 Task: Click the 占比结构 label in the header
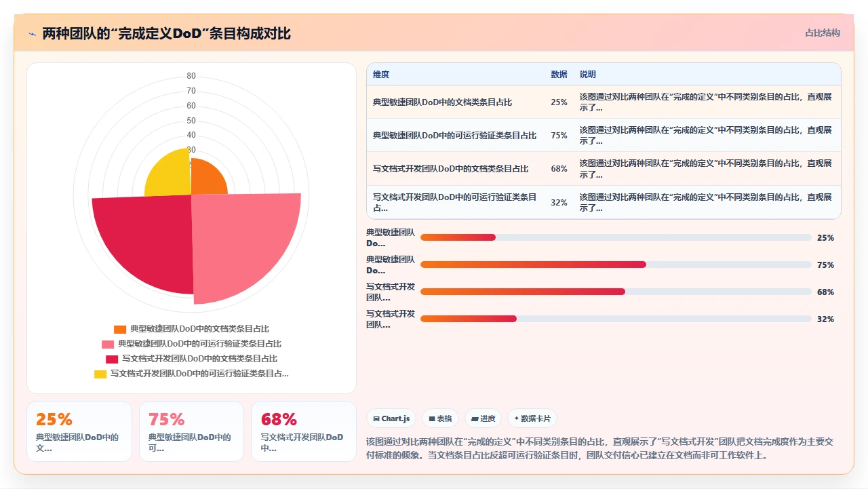click(823, 33)
